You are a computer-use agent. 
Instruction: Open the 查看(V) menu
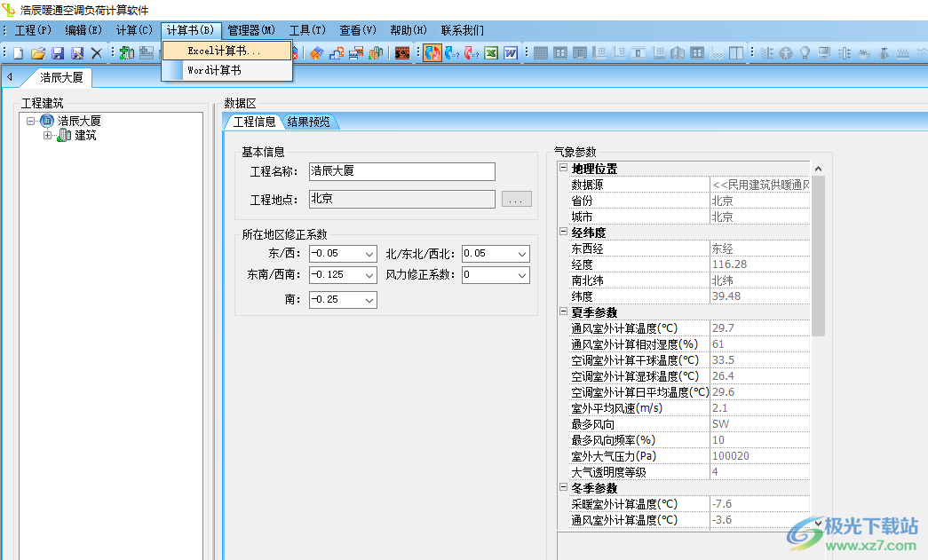[358, 30]
